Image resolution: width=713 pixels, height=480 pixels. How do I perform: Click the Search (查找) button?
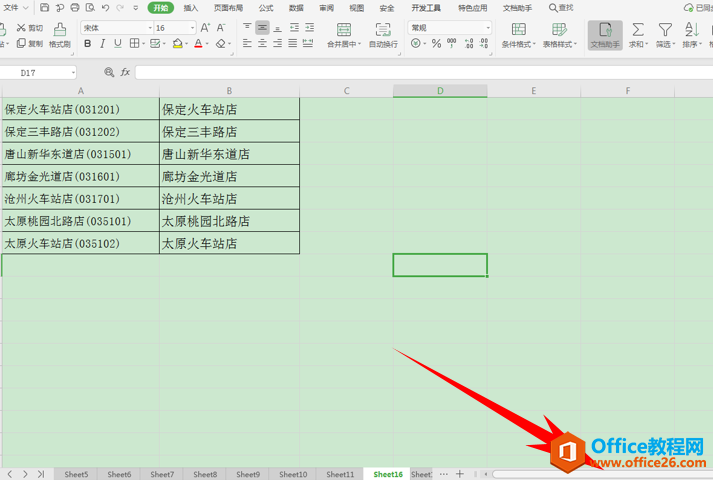[561, 8]
